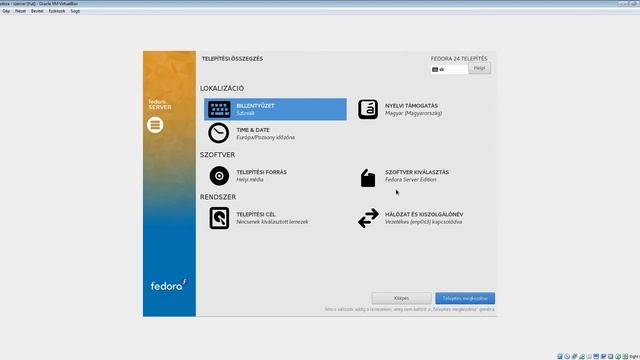640x360 pixels.
Task: Click Európa/Pozsony időzóna subtitle
Action: click(265, 138)
